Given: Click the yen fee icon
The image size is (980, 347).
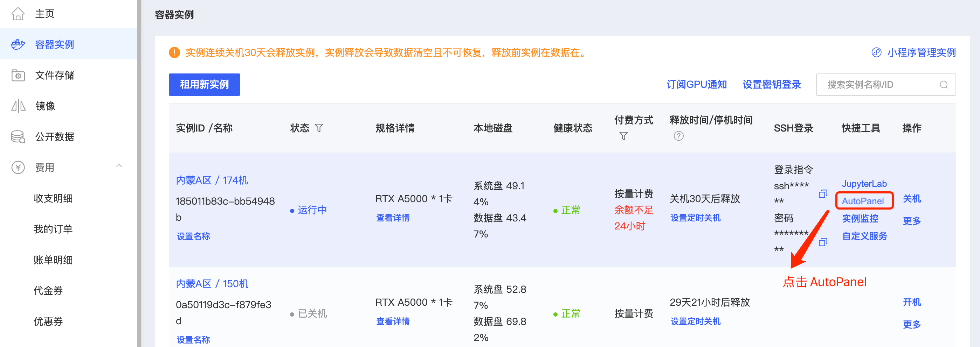Looking at the screenshot, I should click(18, 168).
